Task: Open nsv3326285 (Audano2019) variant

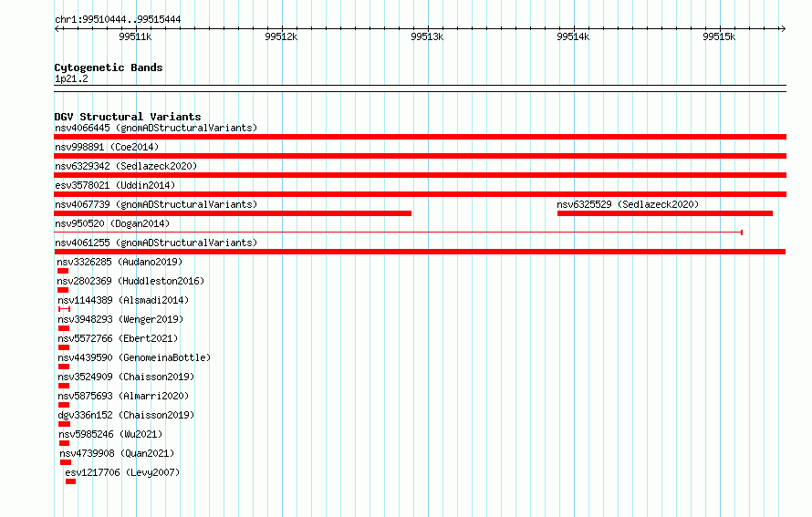Action: point(120,262)
